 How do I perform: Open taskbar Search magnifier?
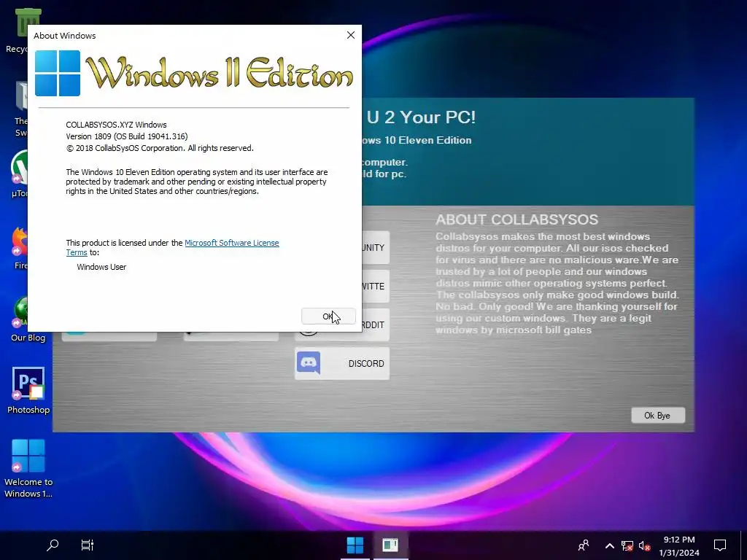(x=53, y=545)
